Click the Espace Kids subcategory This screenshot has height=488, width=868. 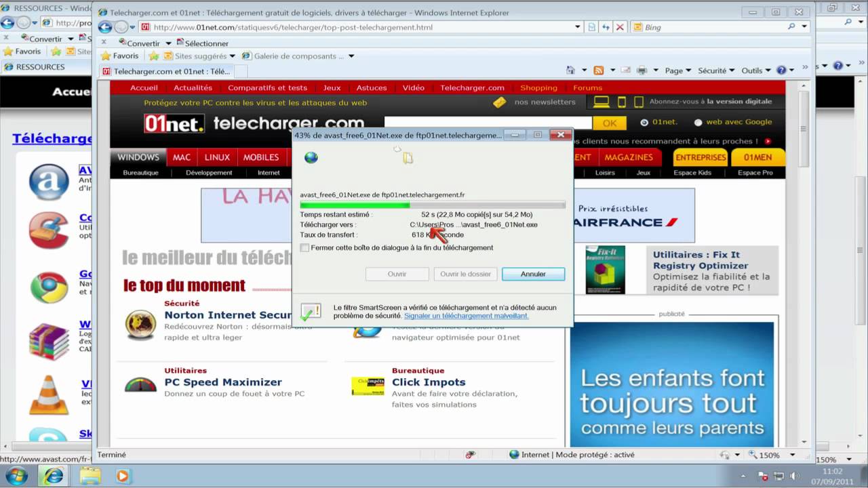692,173
